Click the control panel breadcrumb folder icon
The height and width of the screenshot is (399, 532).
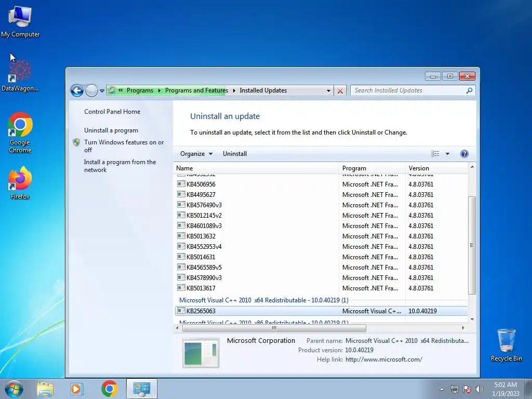(112, 90)
